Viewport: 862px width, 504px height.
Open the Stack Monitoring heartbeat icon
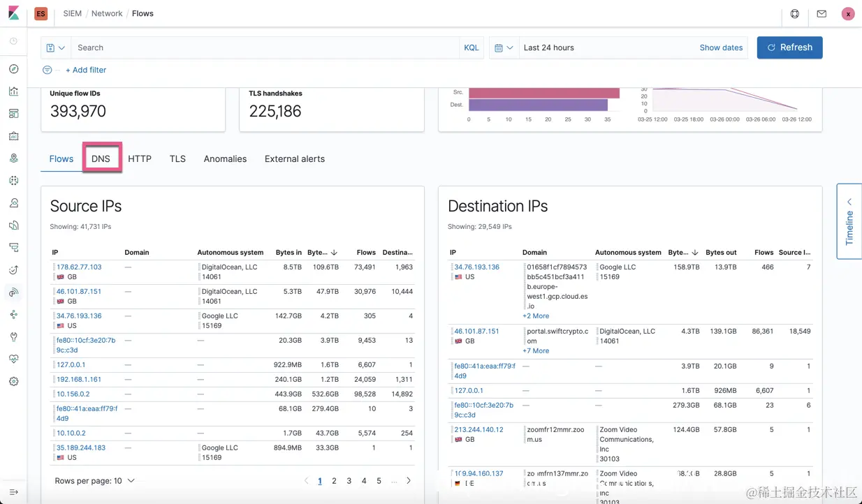tap(13, 360)
